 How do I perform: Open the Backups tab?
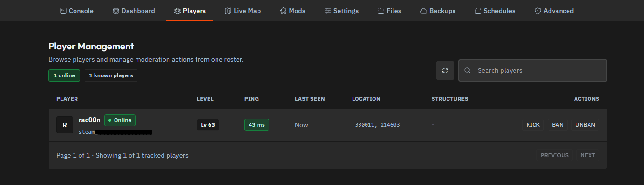coord(438,11)
